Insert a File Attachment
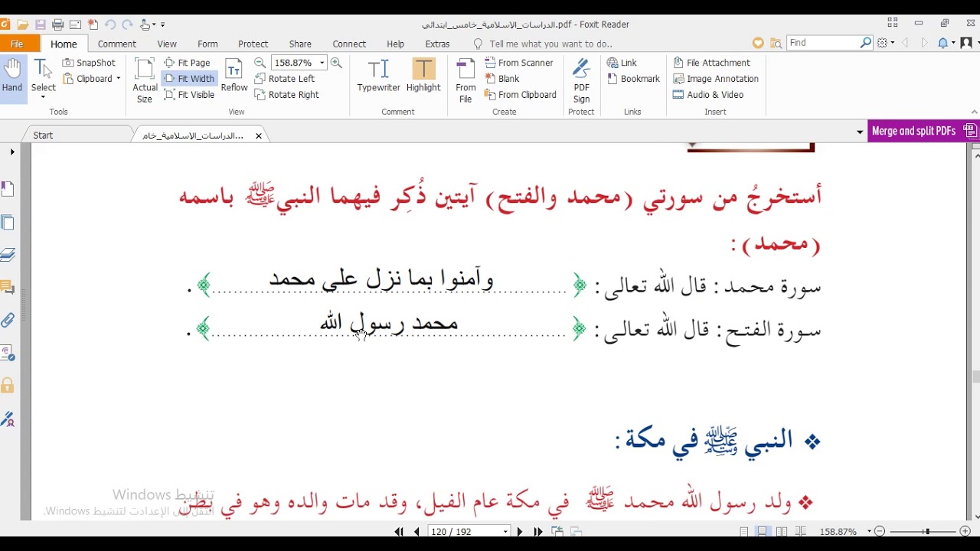 point(711,63)
